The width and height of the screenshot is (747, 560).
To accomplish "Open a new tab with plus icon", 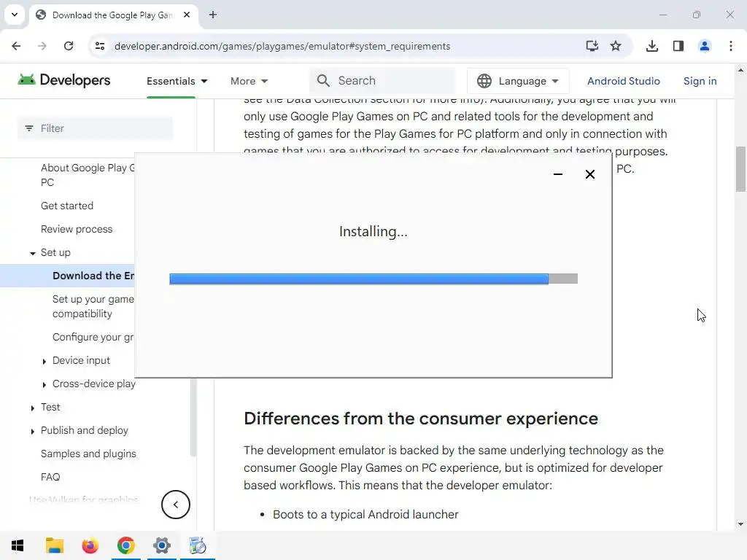I will coord(213,15).
